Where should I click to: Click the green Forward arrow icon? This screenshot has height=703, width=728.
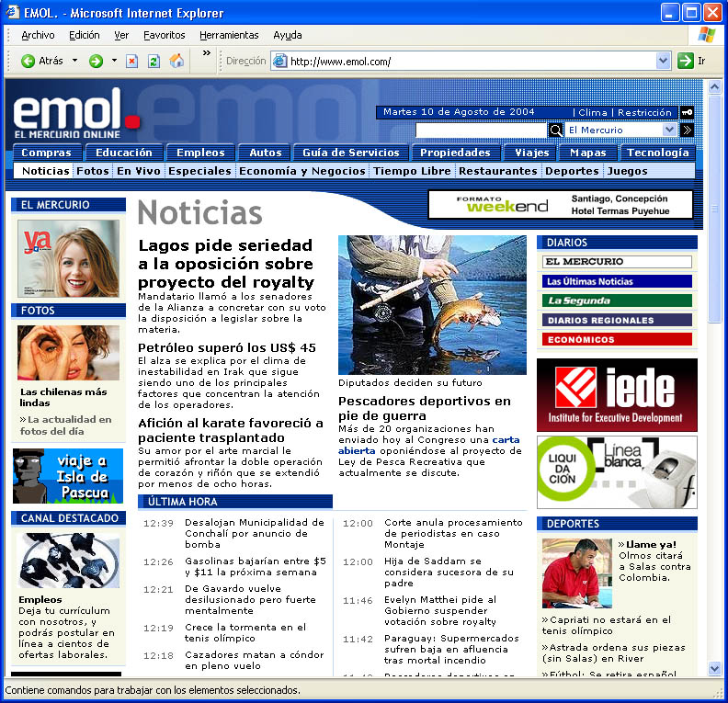click(x=96, y=61)
